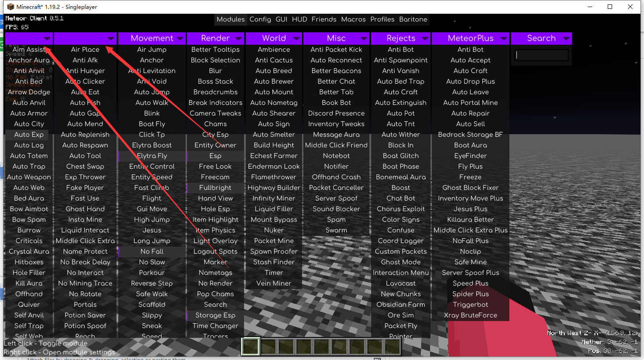Enable the Air Jump movement module

pos(151,49)
